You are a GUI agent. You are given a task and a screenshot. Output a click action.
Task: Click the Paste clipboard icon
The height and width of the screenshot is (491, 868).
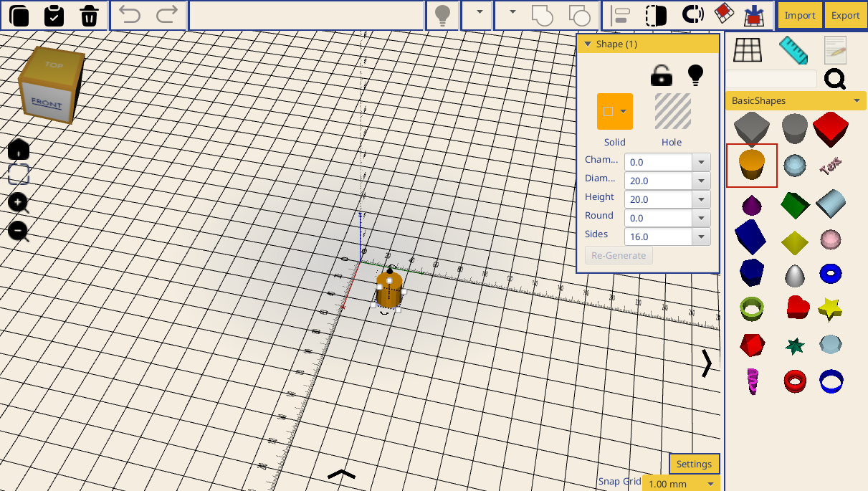[x=54, y=15]
